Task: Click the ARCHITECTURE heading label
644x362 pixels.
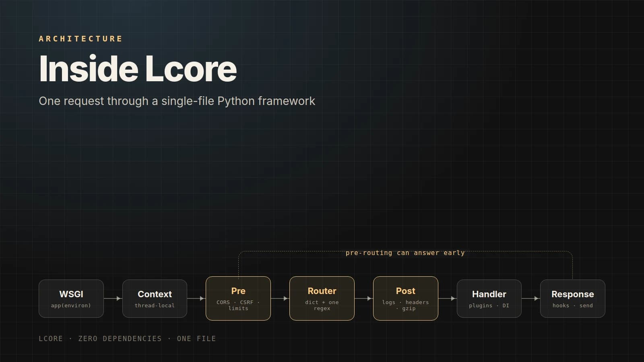Action: tap(80, 39)
